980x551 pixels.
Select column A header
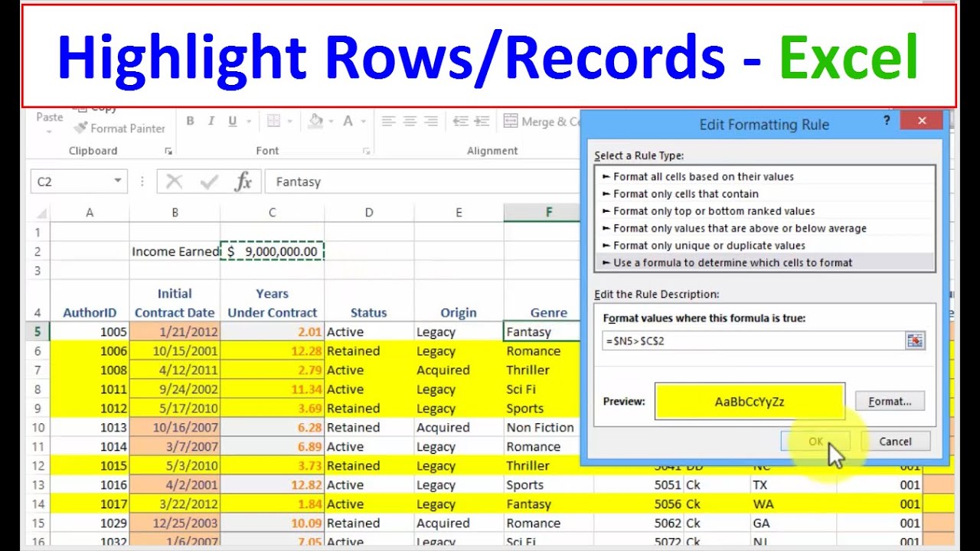click(90, 214)
